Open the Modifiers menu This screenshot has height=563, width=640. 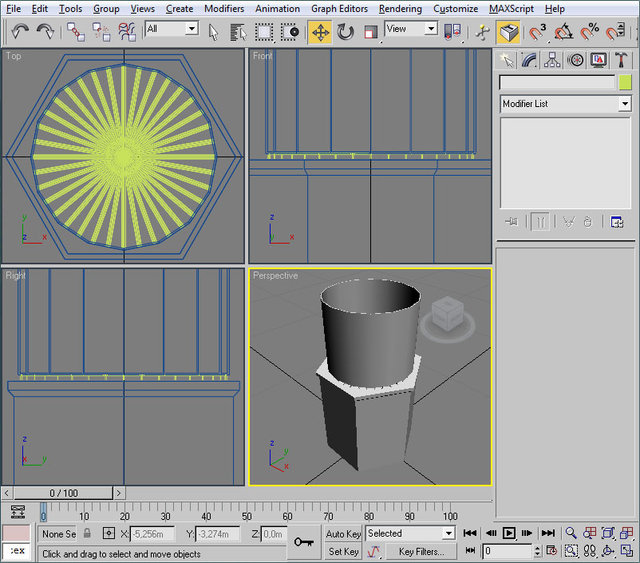click(223, 9)
